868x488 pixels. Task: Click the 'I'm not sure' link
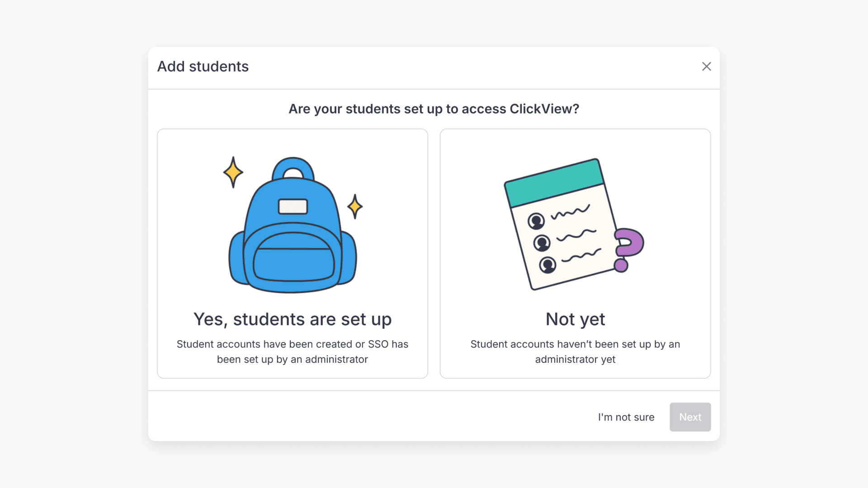[626, 417]
